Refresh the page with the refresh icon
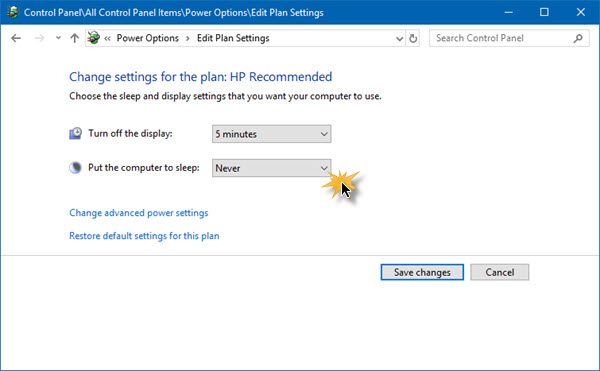Image resolution: width=600 pixels, height=371 pixels. (x=413, y=38)
